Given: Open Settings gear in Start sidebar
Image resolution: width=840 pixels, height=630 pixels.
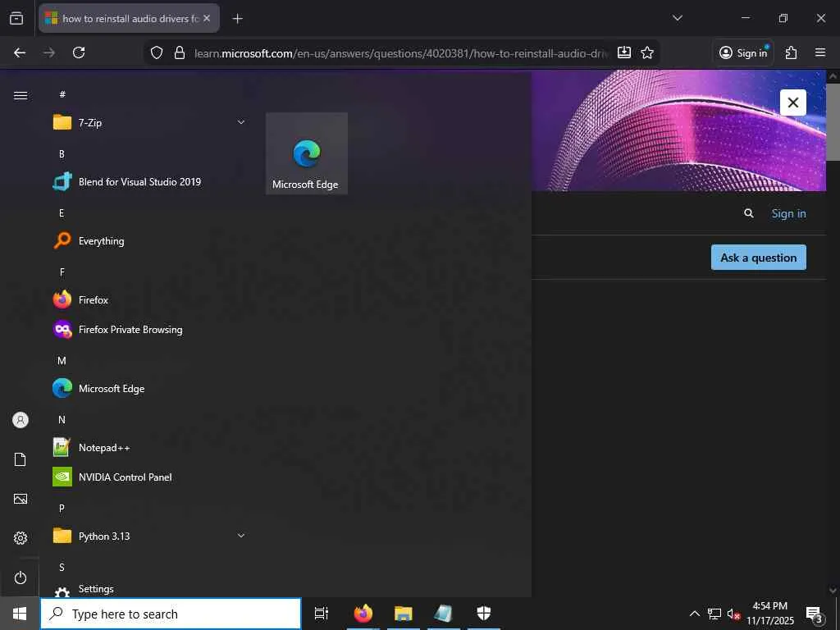Looking at the screenshot, I should (21, 538).
